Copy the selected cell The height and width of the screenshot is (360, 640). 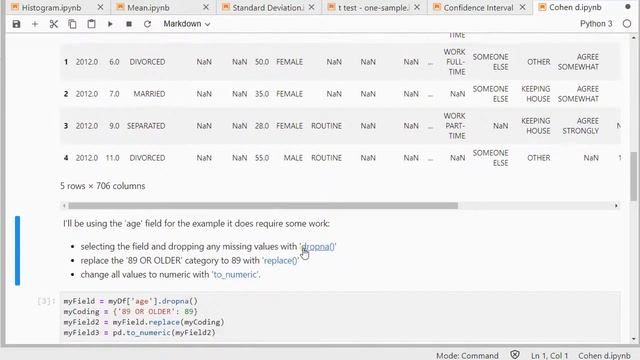point(72,24)
